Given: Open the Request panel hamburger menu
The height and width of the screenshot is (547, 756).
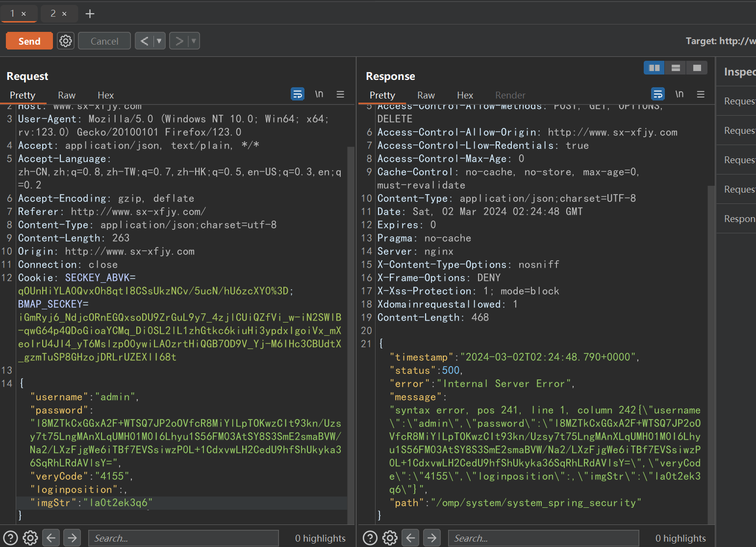Looking at the screenshot, I should click(x=340, y=94).
